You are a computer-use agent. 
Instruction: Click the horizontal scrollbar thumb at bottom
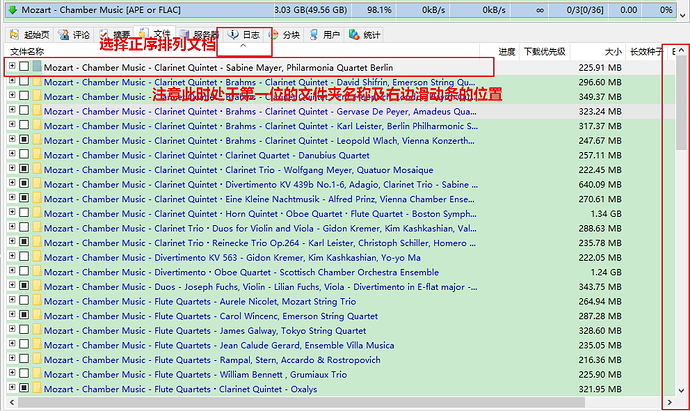coord(301,402)
